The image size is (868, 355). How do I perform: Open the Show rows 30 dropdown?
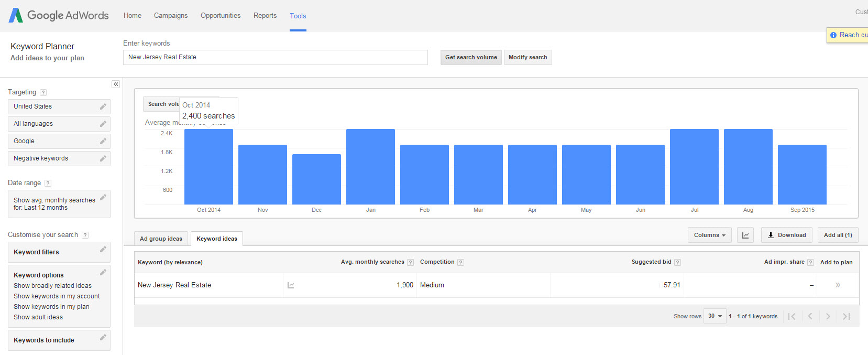[715, 316]
